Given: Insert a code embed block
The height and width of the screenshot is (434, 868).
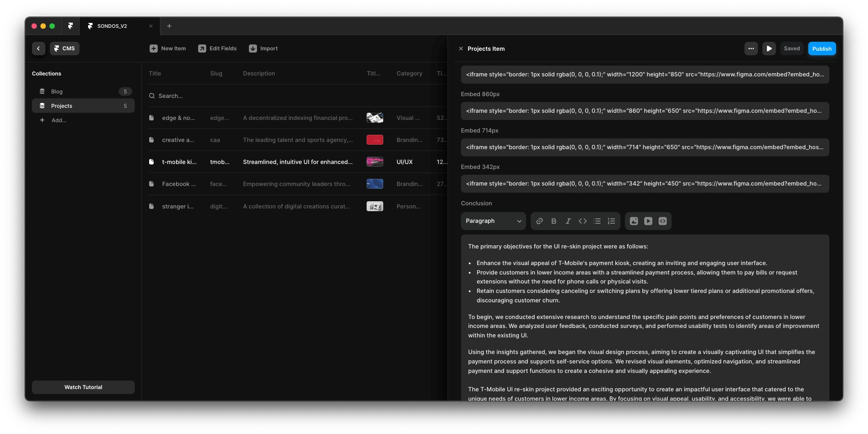Looking at the screenshot, I should (x=663, y=221).
